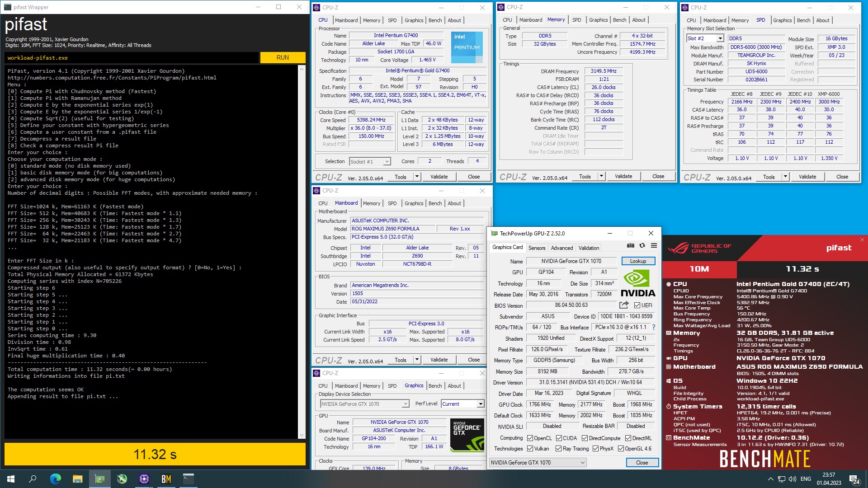Click the volume speaker tray icon
The image size is (868, 488).
point(793,479)
